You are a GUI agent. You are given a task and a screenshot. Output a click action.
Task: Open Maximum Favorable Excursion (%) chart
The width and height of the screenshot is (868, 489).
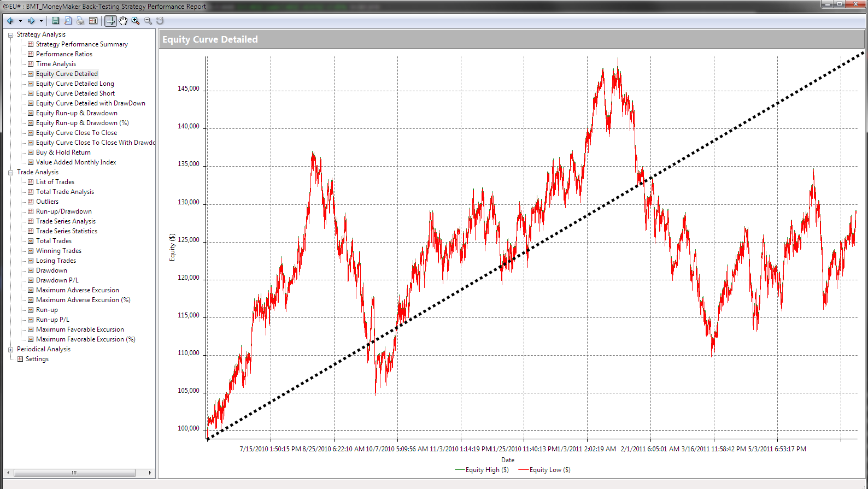point(86,339)
